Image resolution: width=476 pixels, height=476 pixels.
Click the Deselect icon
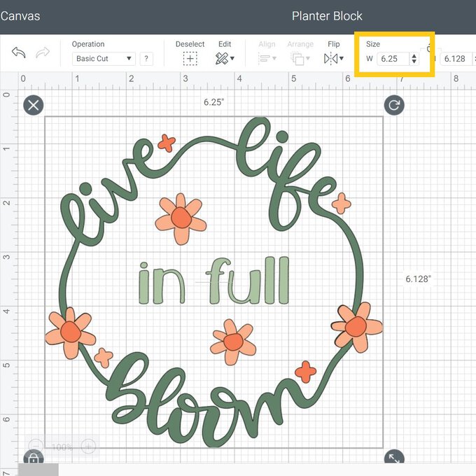(190, 59)
